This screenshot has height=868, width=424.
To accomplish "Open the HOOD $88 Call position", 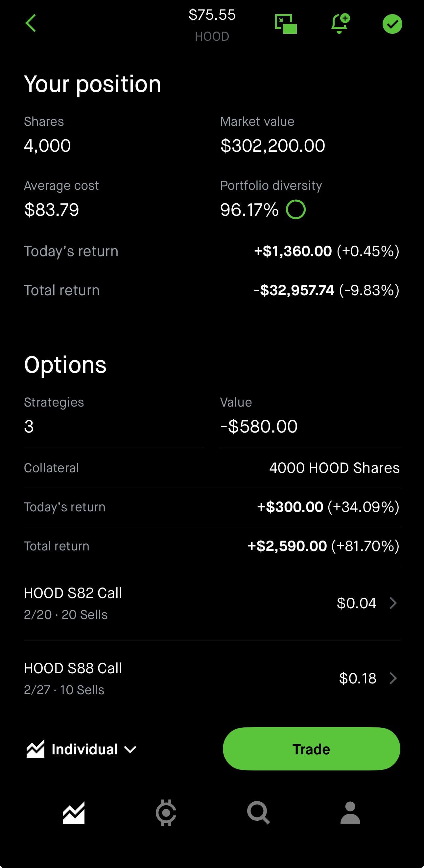I will [x=73, y=678].
